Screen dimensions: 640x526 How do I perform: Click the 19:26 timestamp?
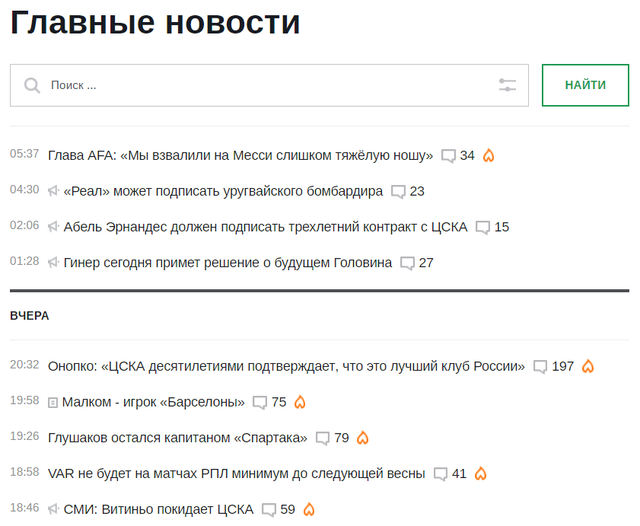(x=24, y=436)
